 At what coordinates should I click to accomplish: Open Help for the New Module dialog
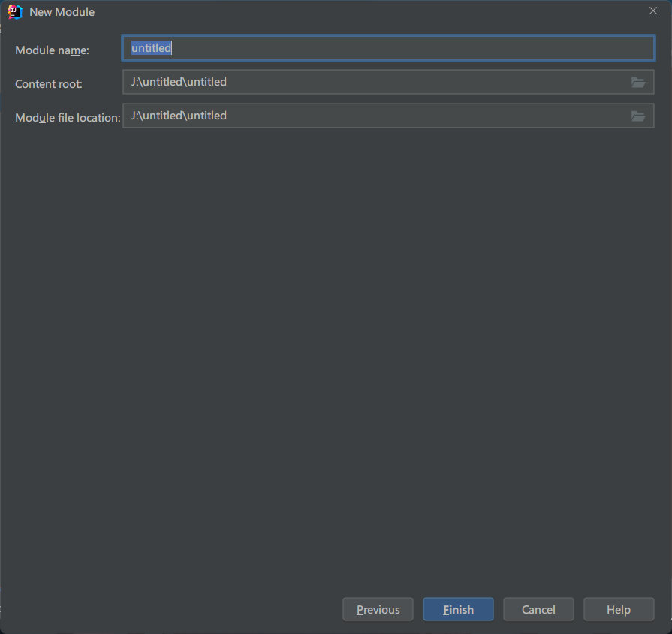click(x=619, y=609)
